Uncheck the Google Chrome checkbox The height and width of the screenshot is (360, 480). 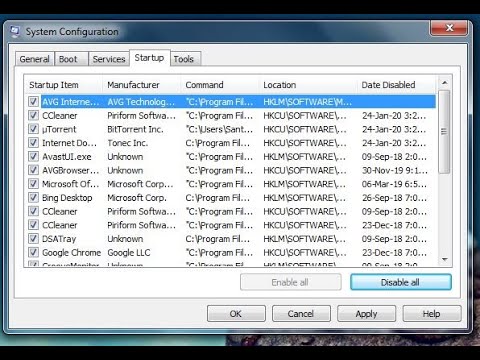coord(33,252)
